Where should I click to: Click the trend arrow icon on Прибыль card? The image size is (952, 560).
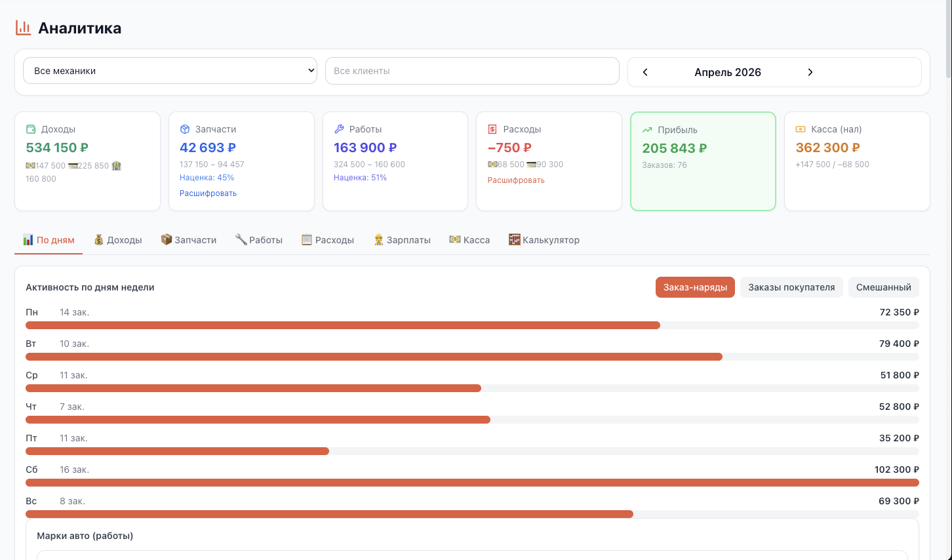(x=647, y=130)
